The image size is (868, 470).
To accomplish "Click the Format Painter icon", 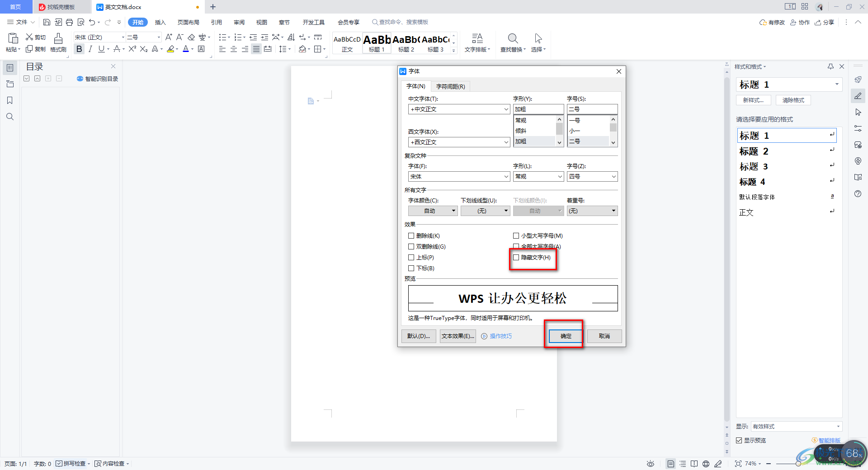I will point(58,38).
